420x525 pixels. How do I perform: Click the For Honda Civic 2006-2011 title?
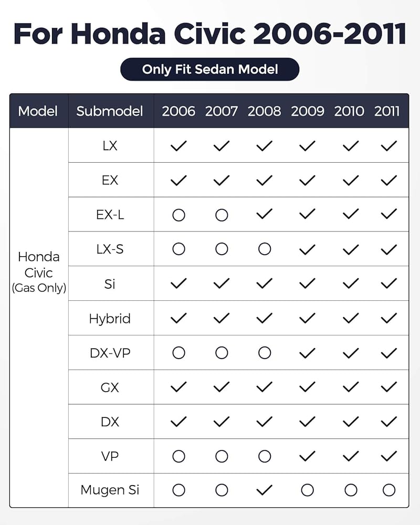(x=210, y=34)
